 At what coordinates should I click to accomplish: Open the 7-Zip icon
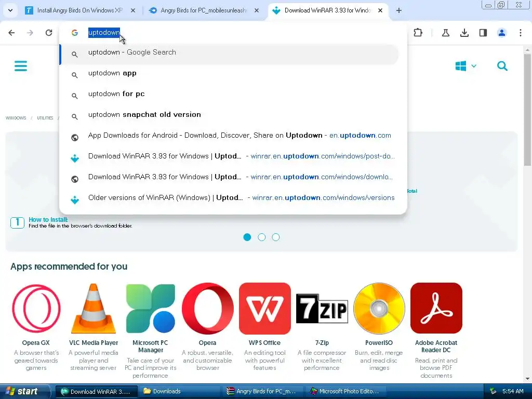tap(322, 309)
